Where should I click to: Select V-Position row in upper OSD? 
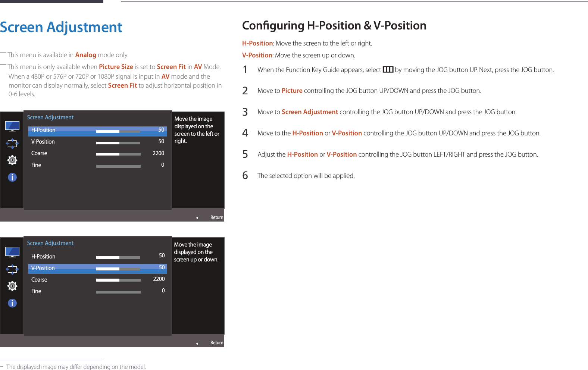click(97, 142)
